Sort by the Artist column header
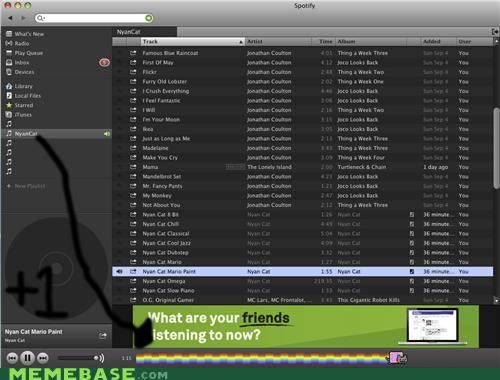 pos(278,42)
